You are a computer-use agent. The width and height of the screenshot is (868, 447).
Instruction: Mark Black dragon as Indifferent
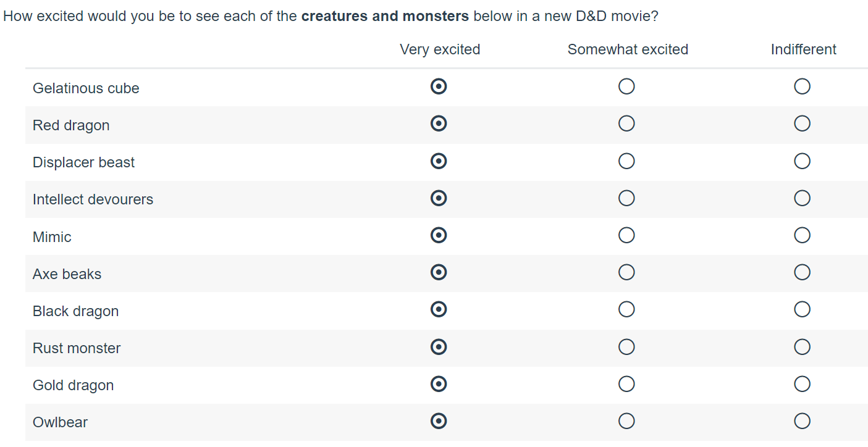(x=802, y=309)
